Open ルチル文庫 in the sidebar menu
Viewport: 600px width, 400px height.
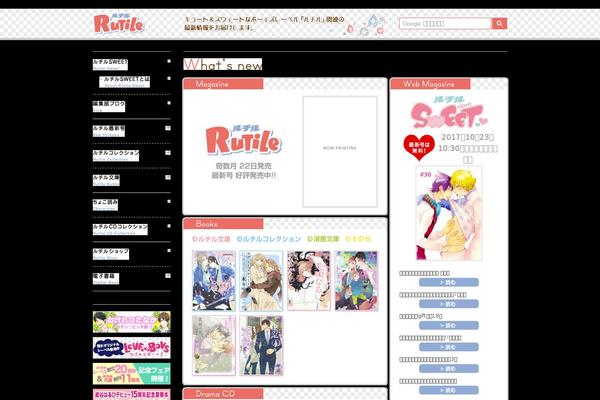106,180
